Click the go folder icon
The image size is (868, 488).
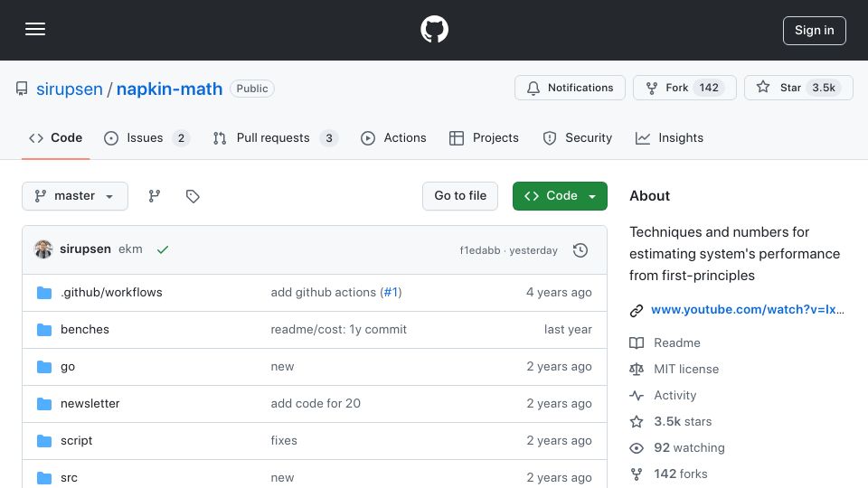pos(44,367)
